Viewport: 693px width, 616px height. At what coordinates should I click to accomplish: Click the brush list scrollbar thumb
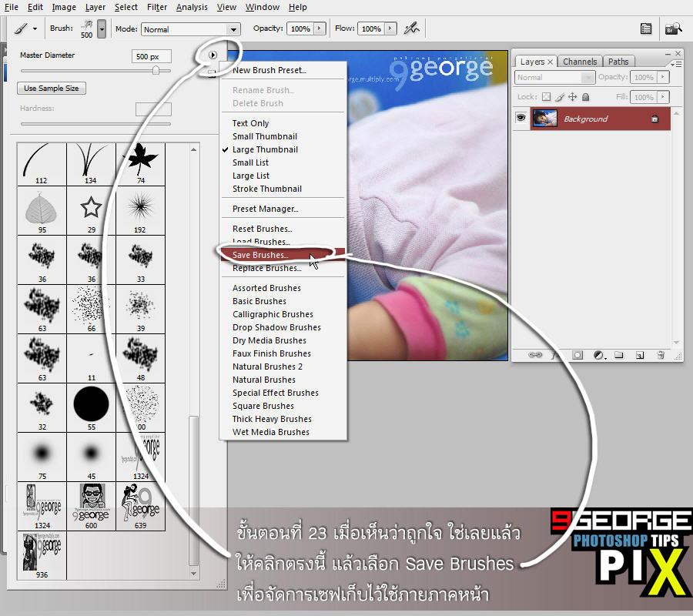coord(193,490)
